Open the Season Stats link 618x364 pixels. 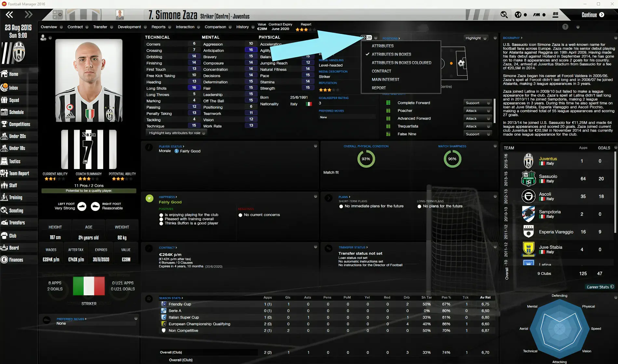coord(171,298)
